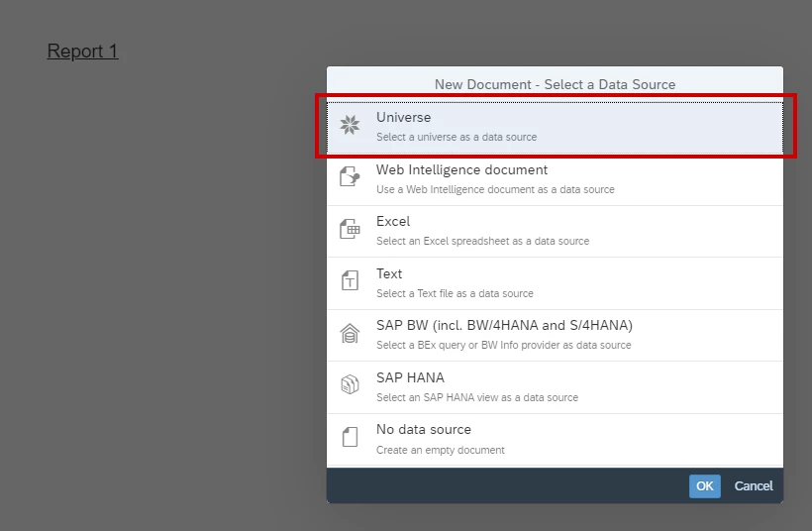Click the dialog title 'New Document - Select a Data Source'
The width and height of the screenshot is (812, 531).
pyautogui.click(x=555, y=84)
